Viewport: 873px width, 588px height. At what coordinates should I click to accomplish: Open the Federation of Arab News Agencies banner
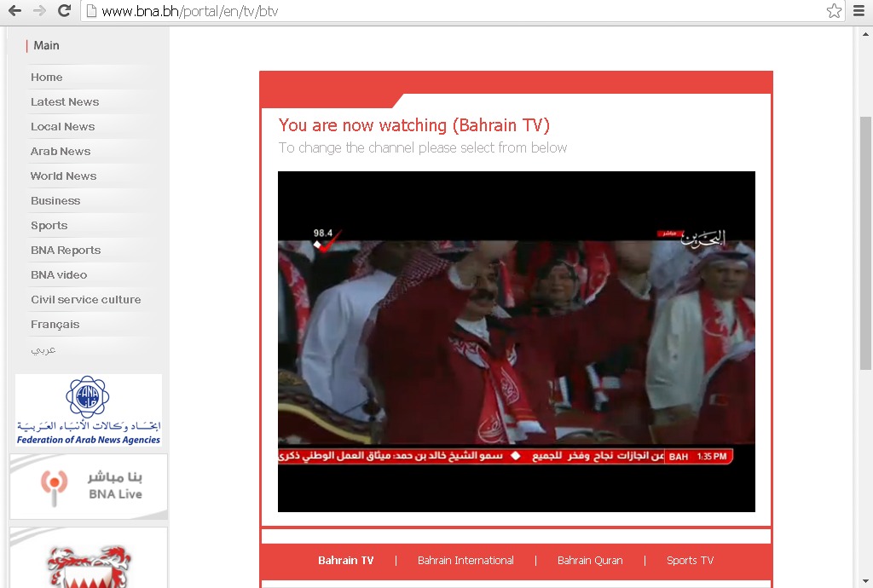click(89, 410)
